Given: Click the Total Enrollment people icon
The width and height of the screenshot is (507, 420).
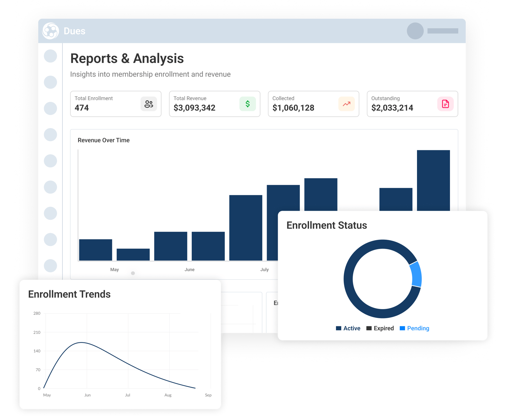Looking at the screenshot, I should [149, 104].
